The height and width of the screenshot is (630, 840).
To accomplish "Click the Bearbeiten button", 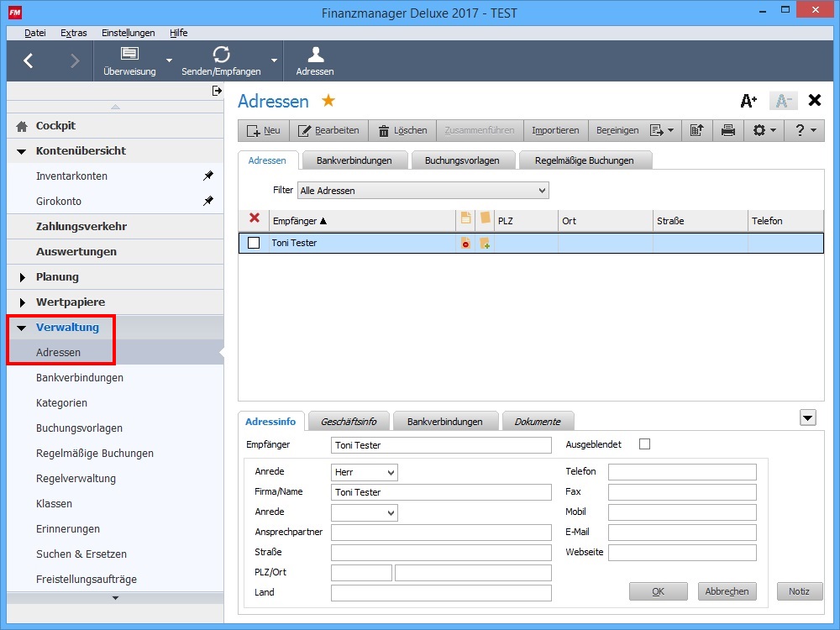I will [x=328, y=130].
